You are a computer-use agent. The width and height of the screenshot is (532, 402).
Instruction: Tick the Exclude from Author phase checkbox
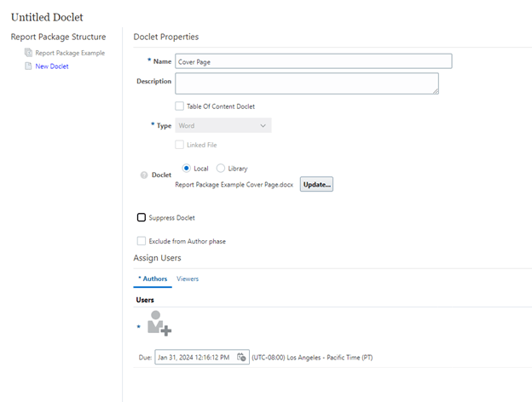[142, 241]
